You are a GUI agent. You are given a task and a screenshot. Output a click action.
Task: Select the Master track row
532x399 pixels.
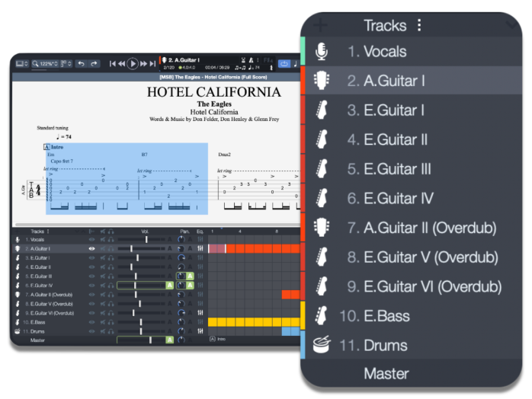click(x=386, y=374)
